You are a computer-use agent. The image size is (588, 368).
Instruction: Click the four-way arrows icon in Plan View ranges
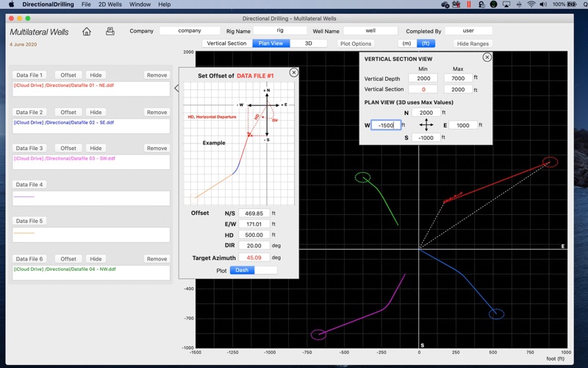[x=426, y=125]
